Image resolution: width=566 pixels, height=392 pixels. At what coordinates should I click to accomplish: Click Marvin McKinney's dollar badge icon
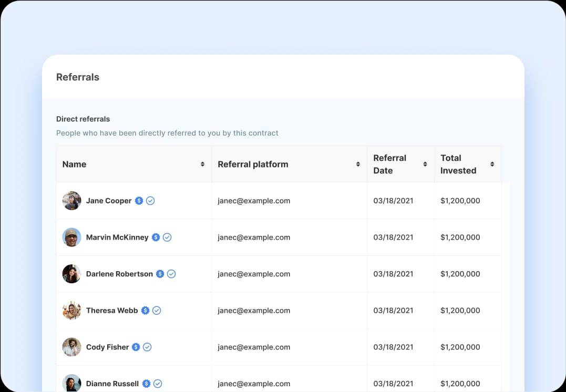pos(156,238)
